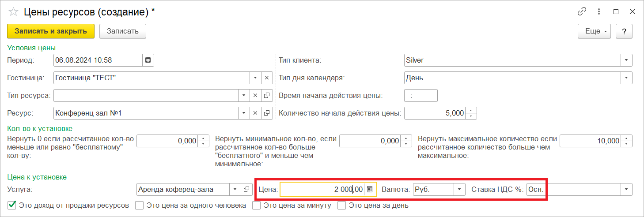Click the Время начала действия цены field
Screen dimensions: 644x217
(421, 95)
